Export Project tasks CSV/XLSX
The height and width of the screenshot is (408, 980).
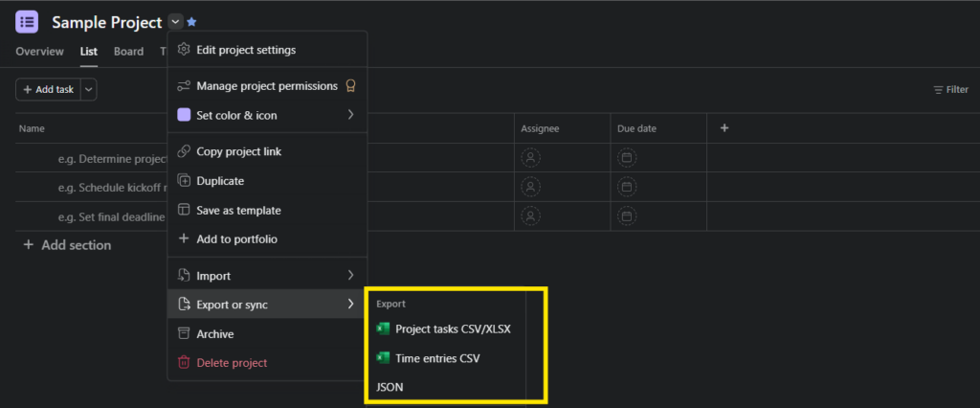pos(452,329)
